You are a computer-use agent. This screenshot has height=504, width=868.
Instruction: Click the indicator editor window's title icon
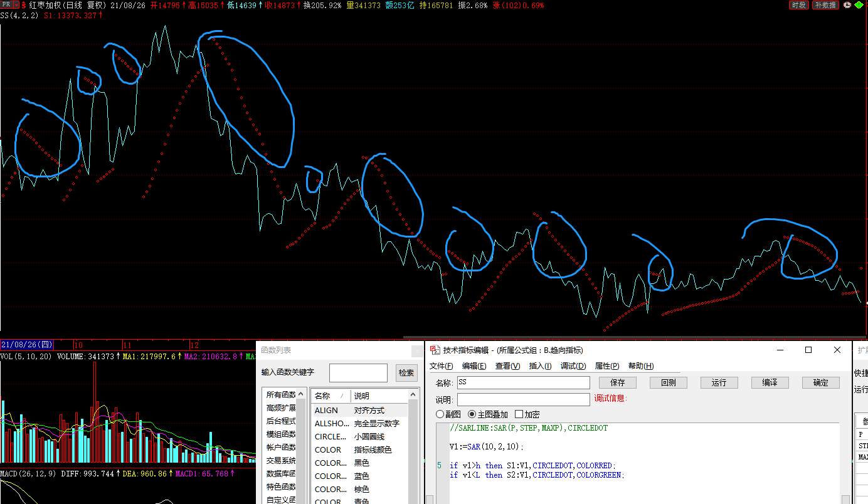[435, 350]
